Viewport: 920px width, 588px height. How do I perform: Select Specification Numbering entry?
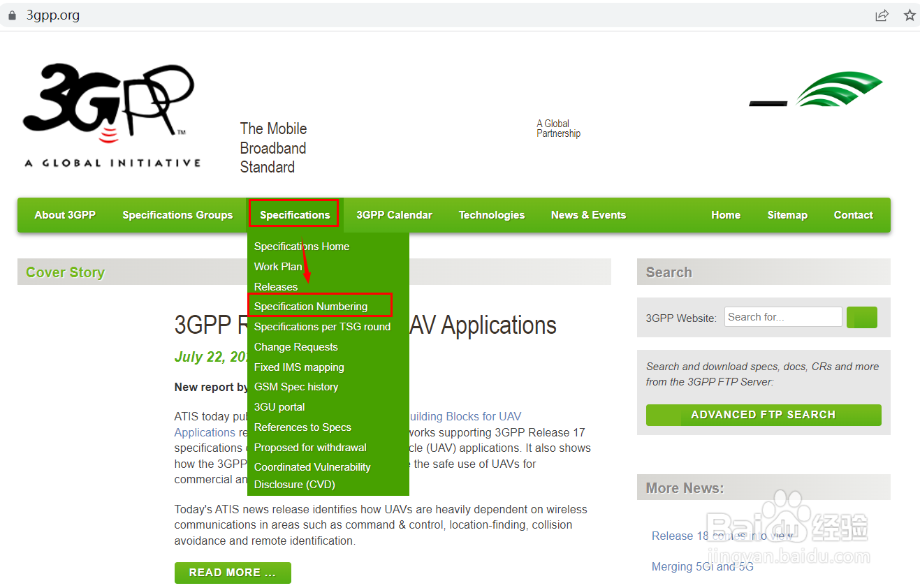311,307
